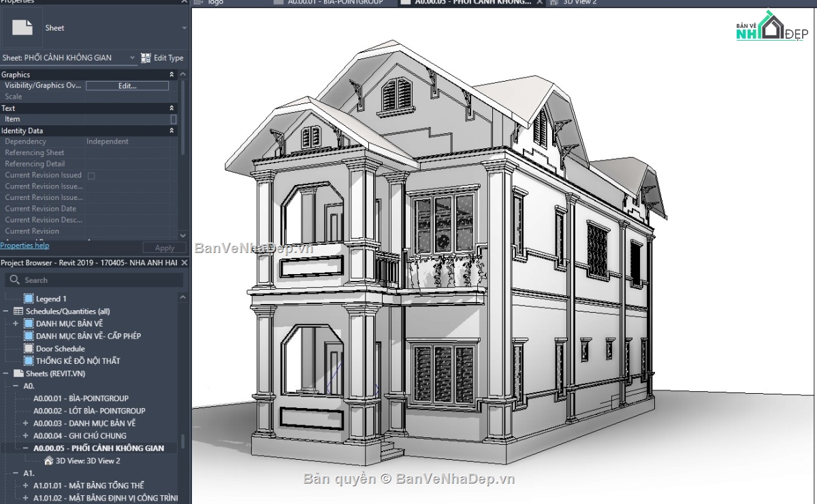Click the 3D View house icon in browser

(48, 460)
